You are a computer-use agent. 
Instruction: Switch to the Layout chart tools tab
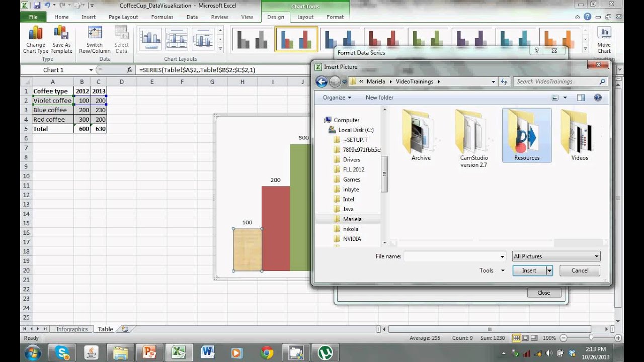(305, 17)
